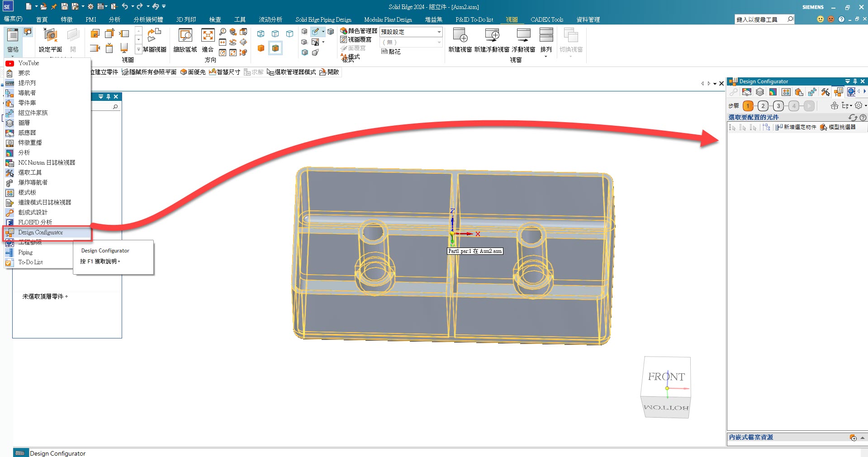This screenshot has height=457, width=868.
Task: Open the 檔案(F) file menu
Action: tap(13, 19)
